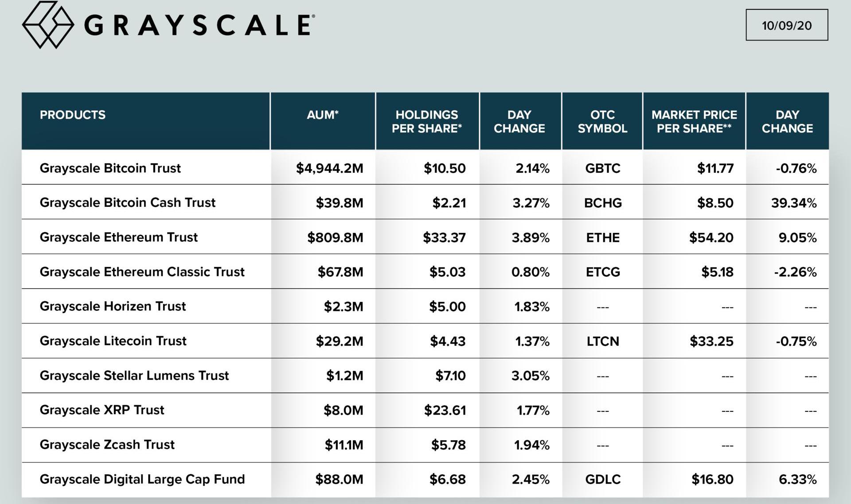The height and width of the screenshot is (504, 851).
Task: Click Grayscale Ethereum Classic Trust name
Action: (142, 272)
